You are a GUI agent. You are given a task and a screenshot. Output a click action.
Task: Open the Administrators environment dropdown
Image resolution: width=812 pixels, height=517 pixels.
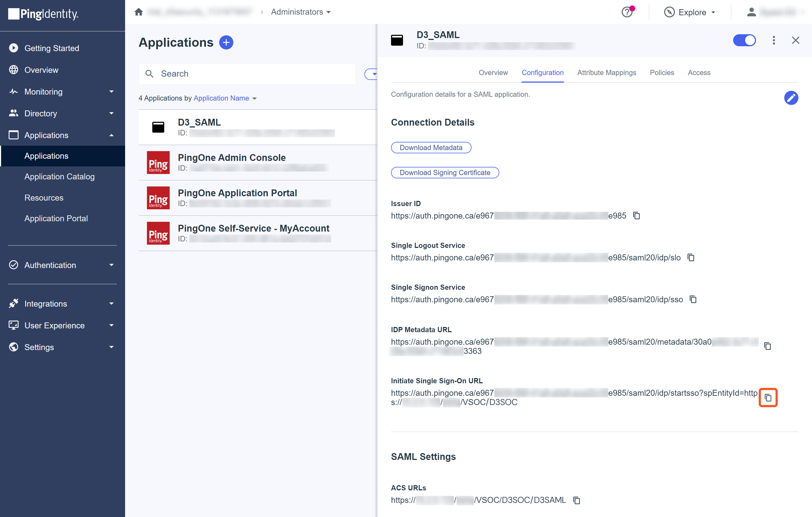click(x=301, y=12)
